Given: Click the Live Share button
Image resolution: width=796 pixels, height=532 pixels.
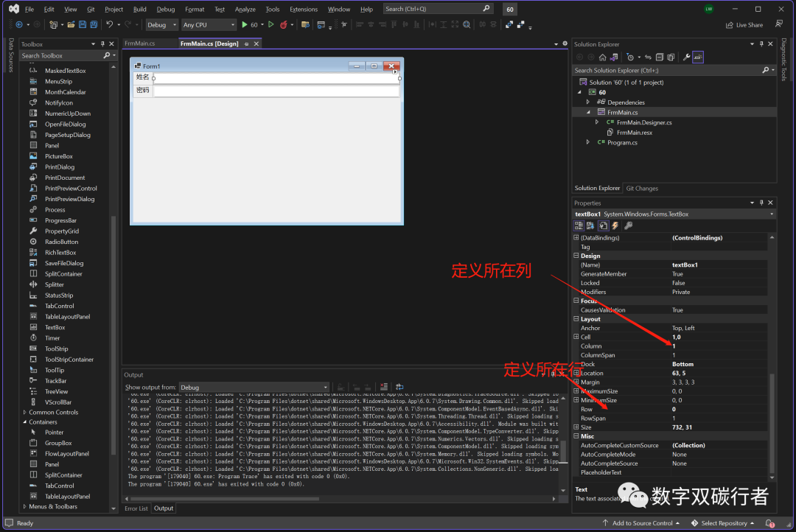Looking at the screenshot, I should tap(745, 25).
